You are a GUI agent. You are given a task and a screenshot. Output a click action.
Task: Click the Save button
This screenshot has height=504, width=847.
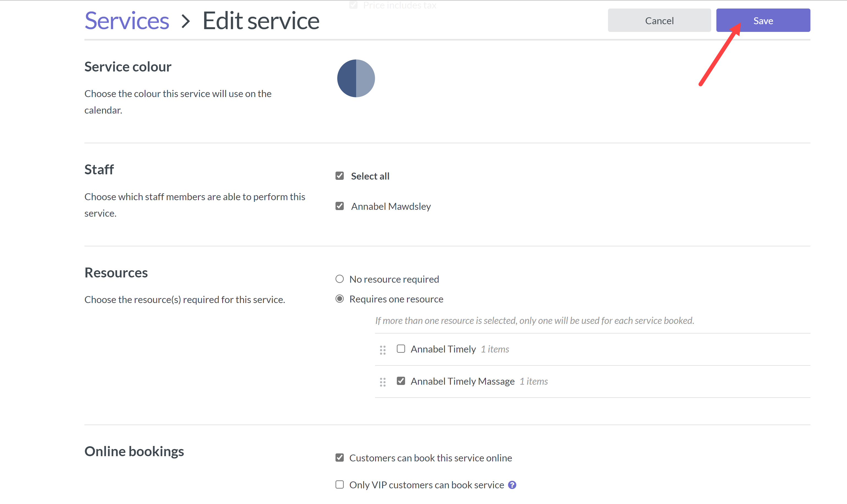(x=763, y=20)
